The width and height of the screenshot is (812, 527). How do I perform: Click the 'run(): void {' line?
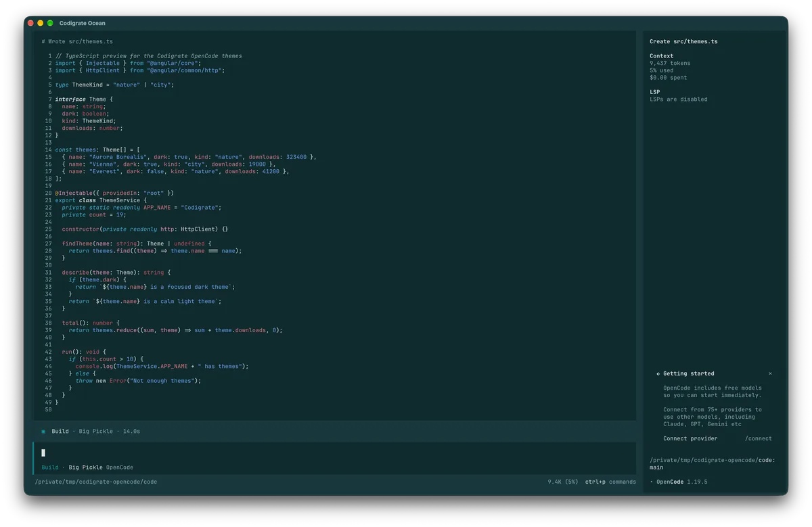[x=84, y=352]
